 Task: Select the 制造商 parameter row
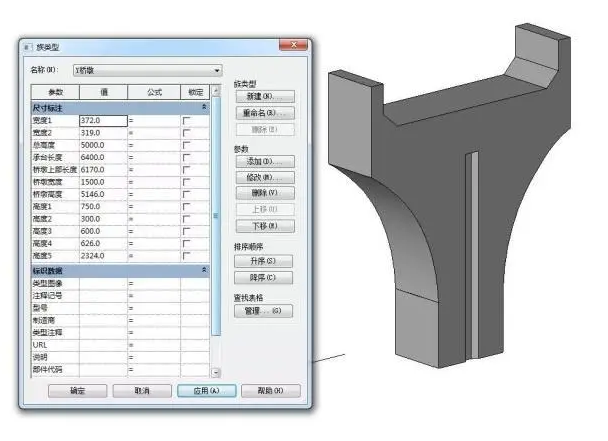[x=120, y=320]
